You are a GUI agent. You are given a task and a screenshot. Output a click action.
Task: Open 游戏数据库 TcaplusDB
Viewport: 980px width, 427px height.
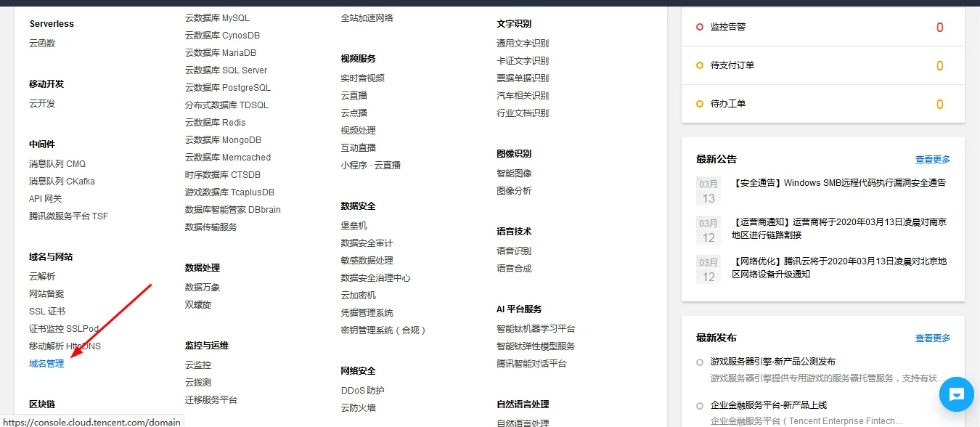[x=229, y=192]
